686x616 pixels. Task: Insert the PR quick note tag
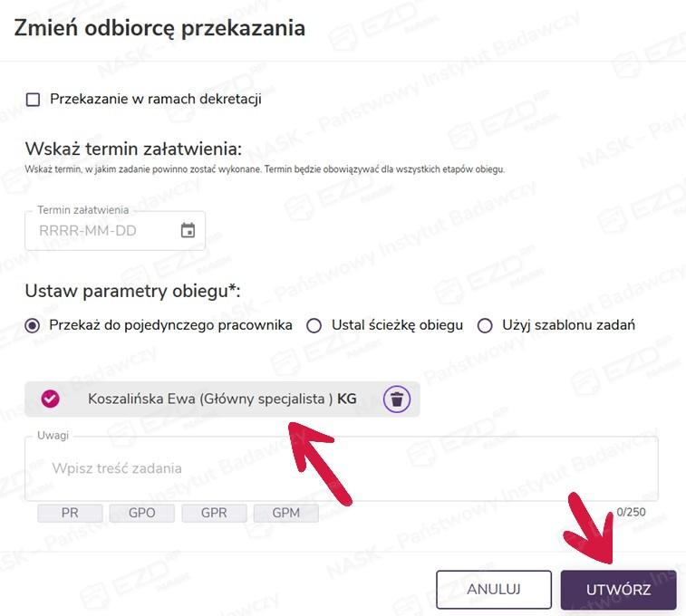(70, 513)
